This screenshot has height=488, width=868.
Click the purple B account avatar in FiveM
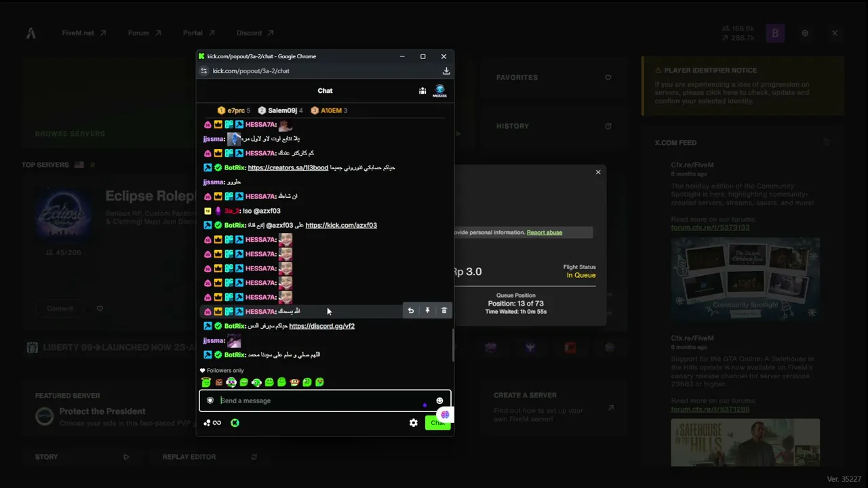775,33
